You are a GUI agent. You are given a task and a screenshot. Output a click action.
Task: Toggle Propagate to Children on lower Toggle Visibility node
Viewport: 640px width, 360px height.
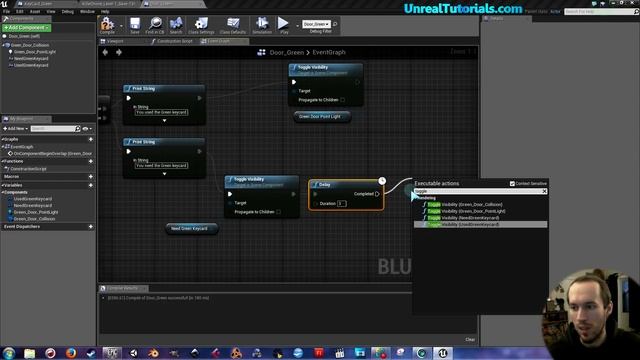click(x=278, y=212)
